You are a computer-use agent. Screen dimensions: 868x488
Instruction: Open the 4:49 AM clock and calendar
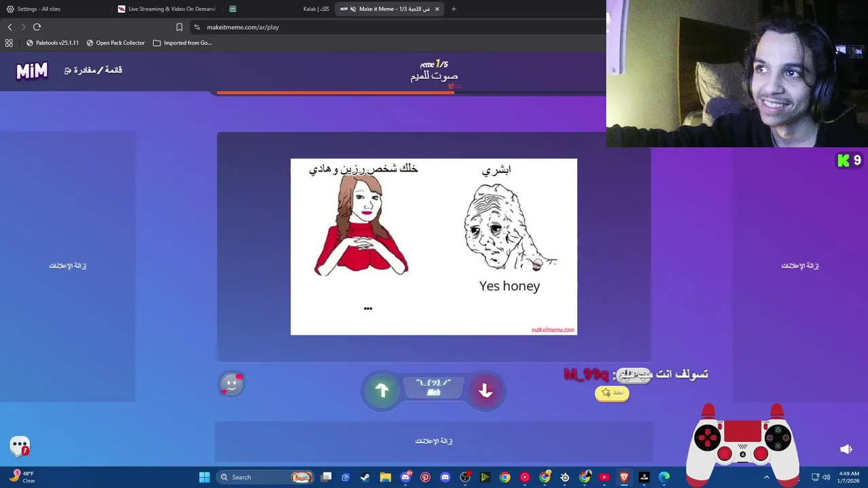pos(848,477)
